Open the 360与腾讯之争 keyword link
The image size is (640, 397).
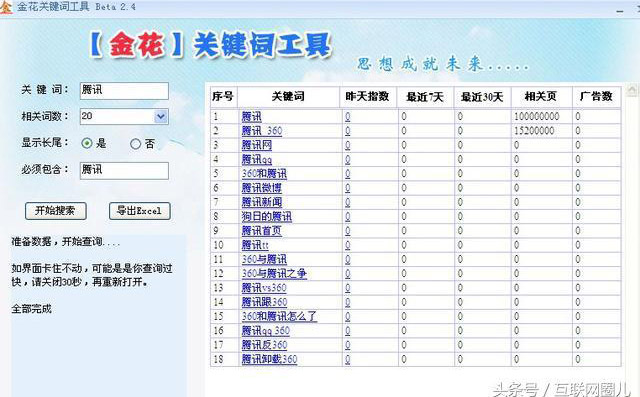pyautogui.click(x=274, y=273)
